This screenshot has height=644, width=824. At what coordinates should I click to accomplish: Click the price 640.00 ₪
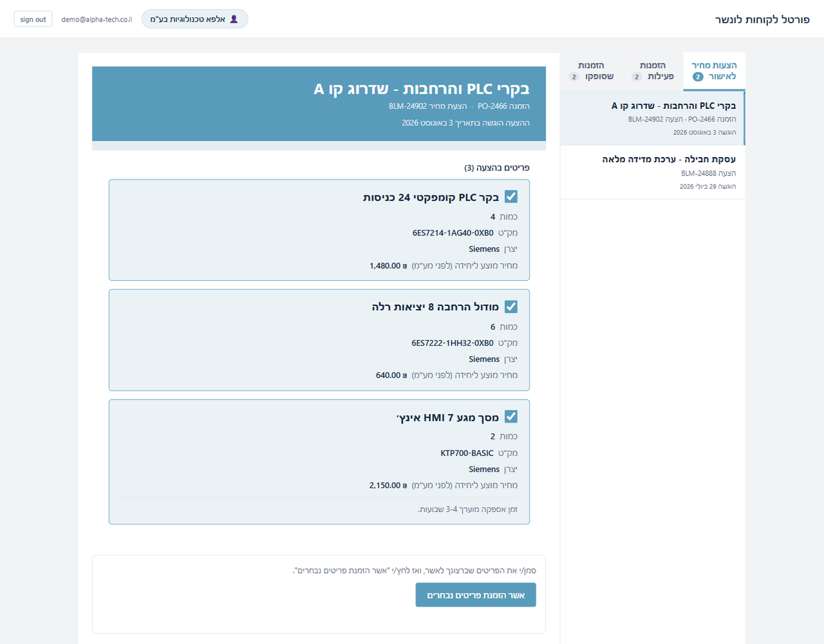coord(392,375)
